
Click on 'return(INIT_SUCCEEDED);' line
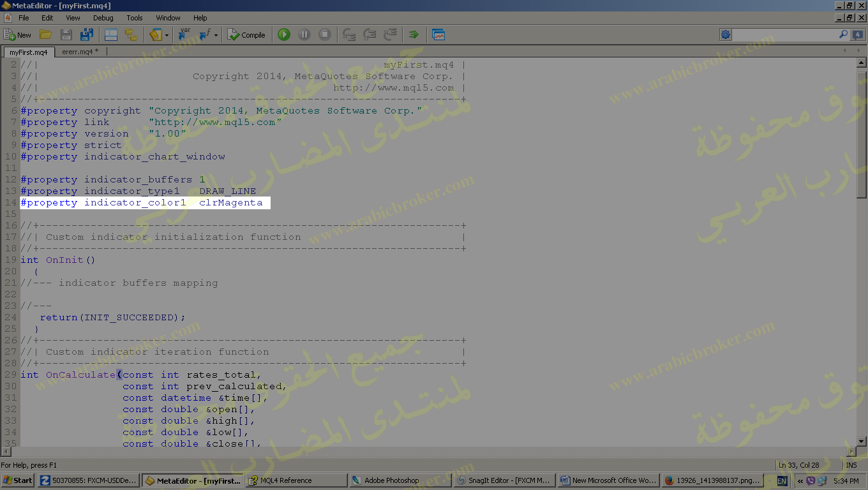113,318
